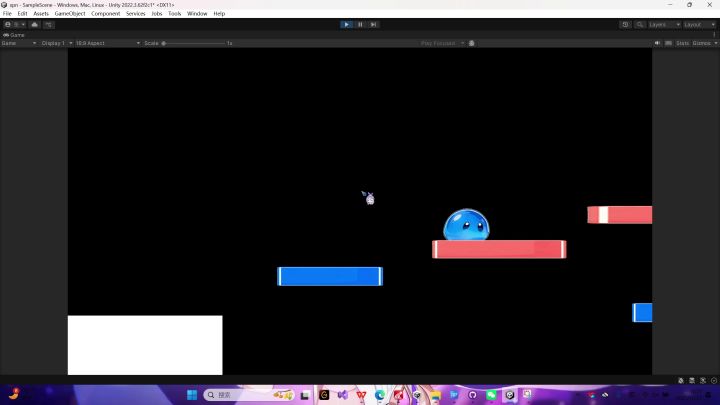Click the white rectangle block
This screenshot has height=405, width=720.
tap(145, 345)
